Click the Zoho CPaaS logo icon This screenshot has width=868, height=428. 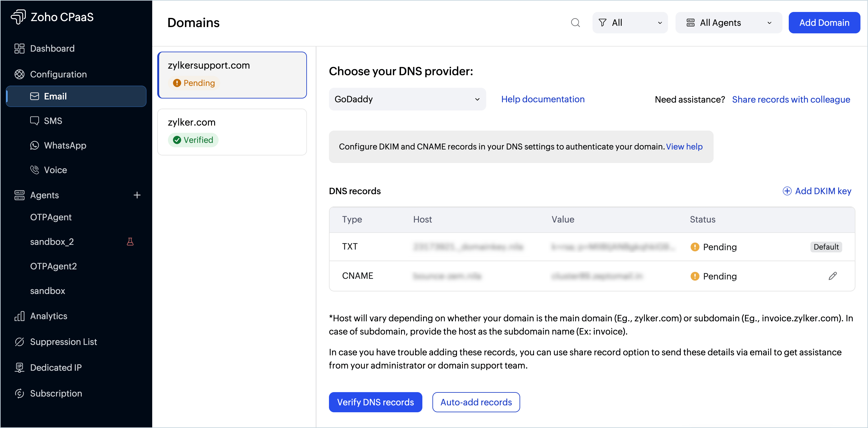tap(18, 17)
